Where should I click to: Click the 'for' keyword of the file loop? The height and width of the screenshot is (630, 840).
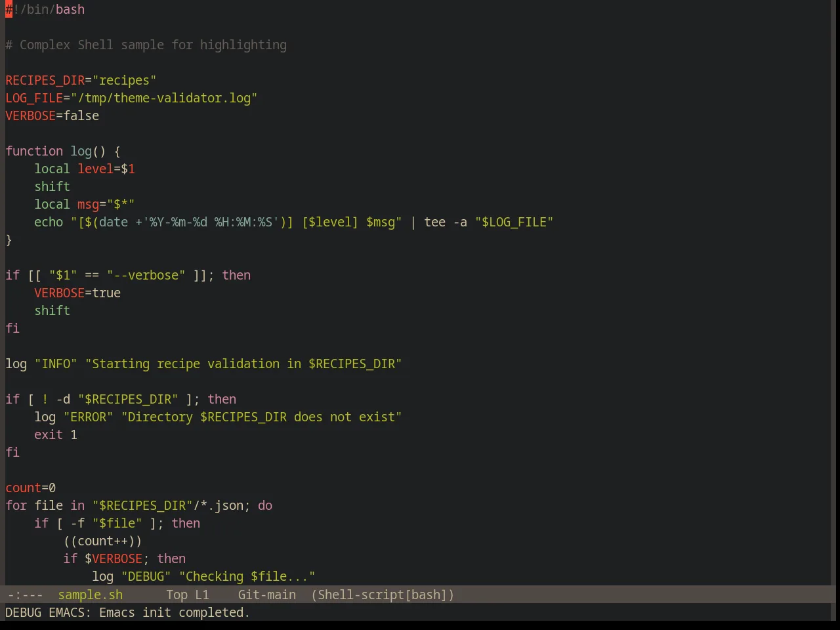pyautogui.click(x=16, y=505)
